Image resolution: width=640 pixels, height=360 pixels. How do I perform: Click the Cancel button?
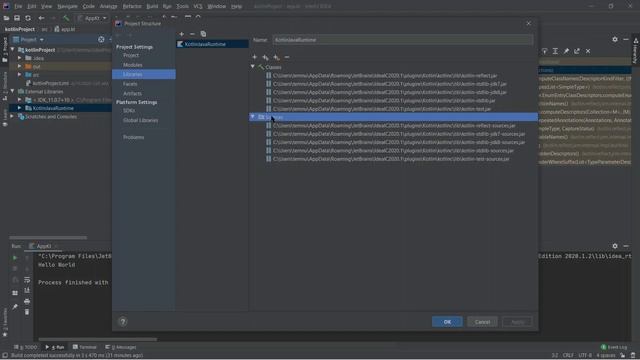[482, 322]
